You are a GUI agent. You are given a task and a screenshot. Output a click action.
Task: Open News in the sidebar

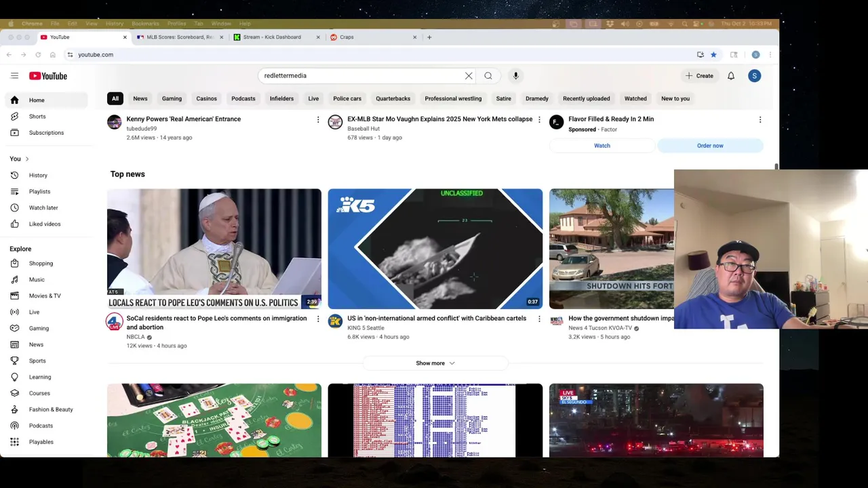coord(46,344)
